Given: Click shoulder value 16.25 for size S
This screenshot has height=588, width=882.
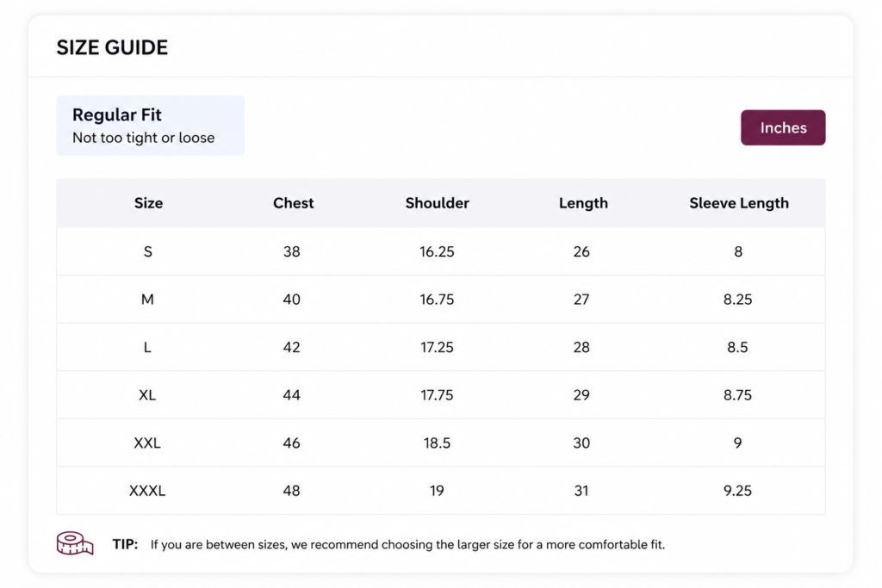Looking at the screenshot, I should (x=437, y=251).
